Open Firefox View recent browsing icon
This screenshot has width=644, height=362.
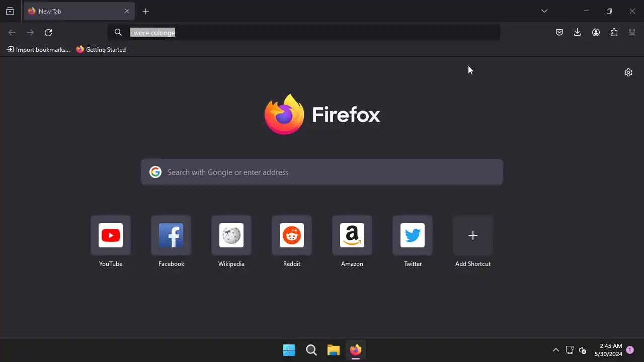10,11
